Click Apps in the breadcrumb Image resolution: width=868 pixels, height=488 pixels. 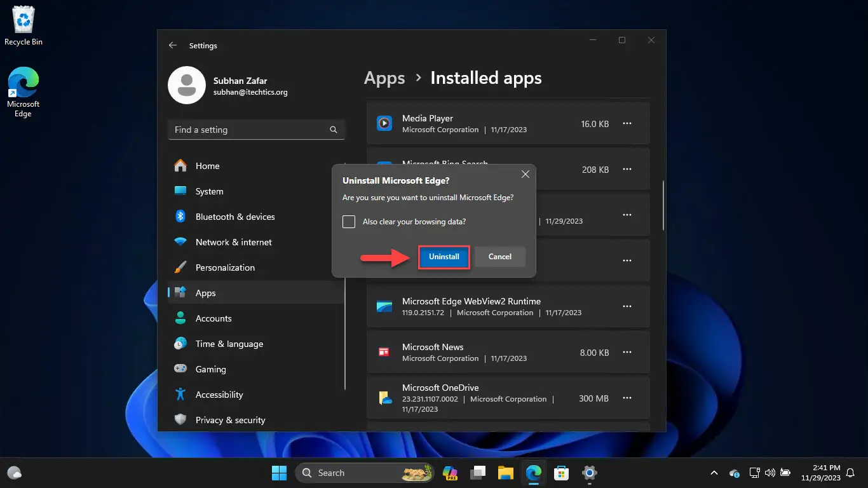tap(384, 78)
